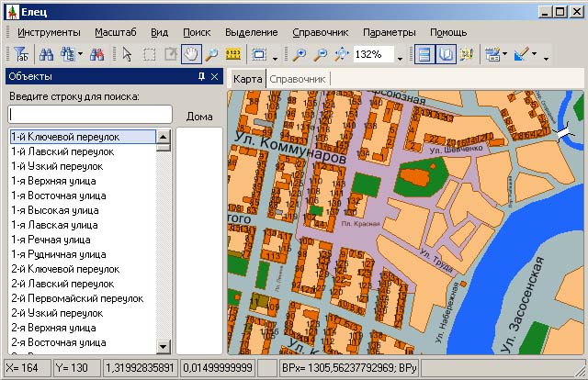The image size is (588, 380).
Task: Open the Выделение menu
Action: pos(251,33)
